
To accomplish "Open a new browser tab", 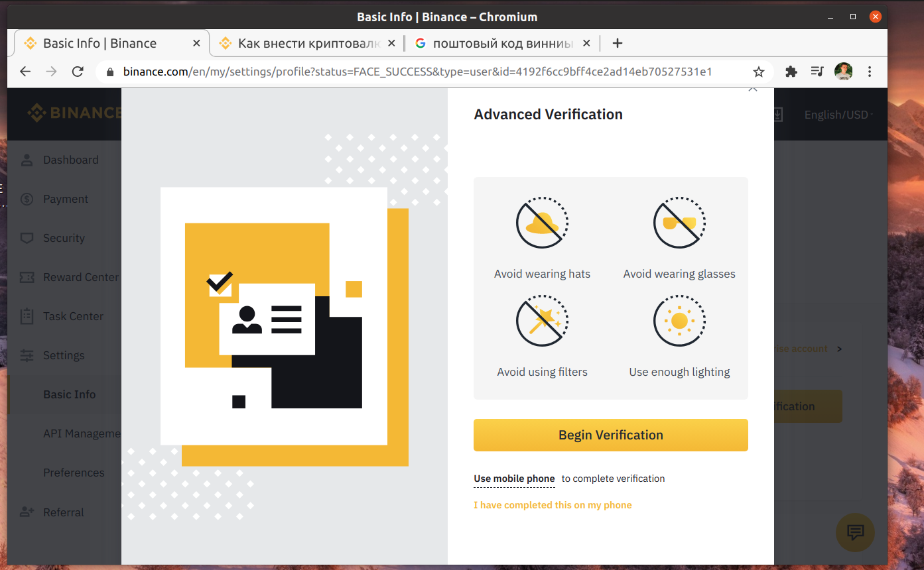I will 618,43.
